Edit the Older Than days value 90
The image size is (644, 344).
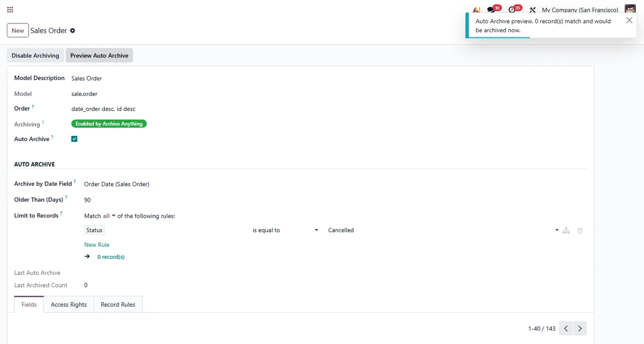click(87, 200)
